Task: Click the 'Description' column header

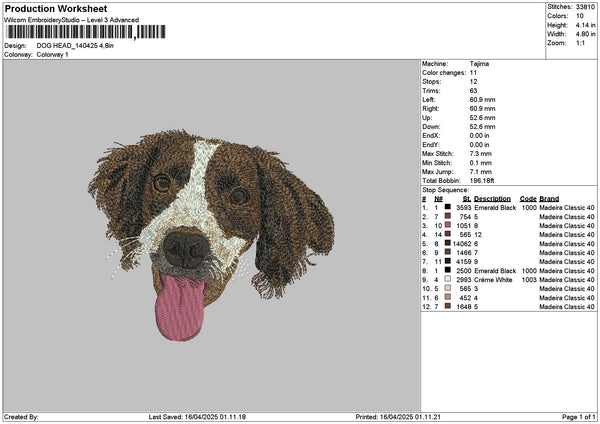Action: tap(492, 199)
